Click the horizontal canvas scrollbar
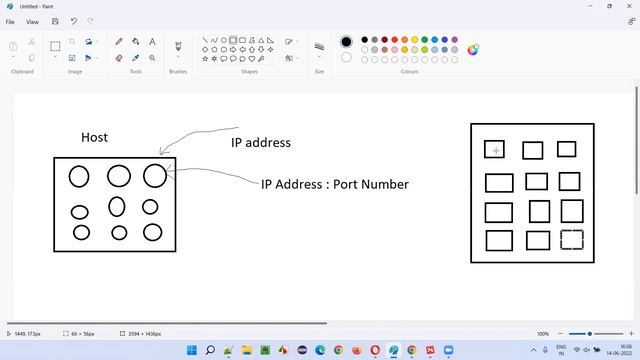The width and height of the screenshot is (640, 360). 167,323
